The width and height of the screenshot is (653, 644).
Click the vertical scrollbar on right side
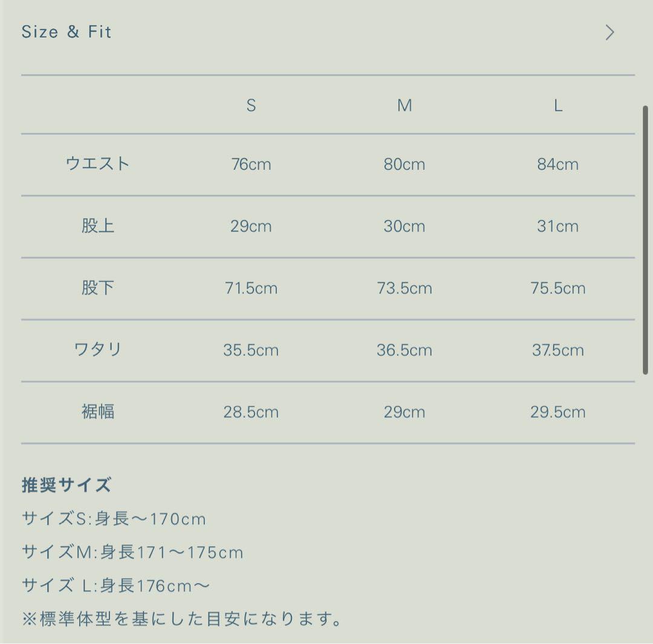tap(645, 240)
